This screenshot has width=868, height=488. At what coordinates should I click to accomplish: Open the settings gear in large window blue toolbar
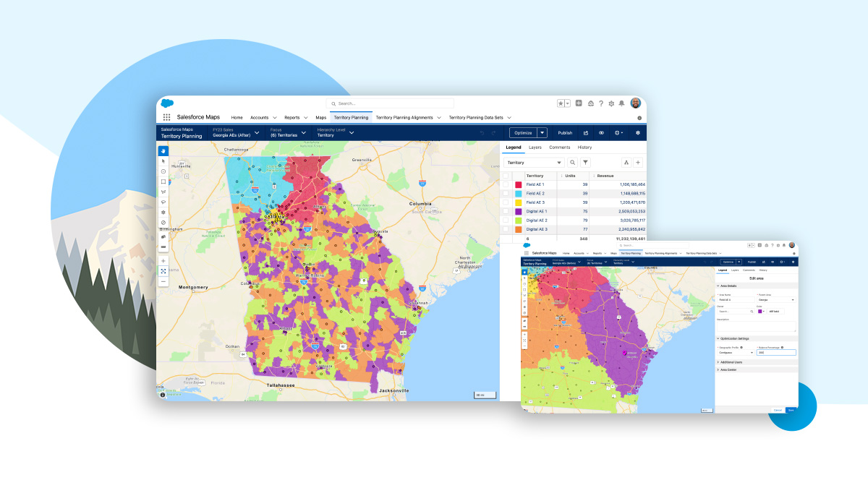pyautogui.click(x=637, y=133)
